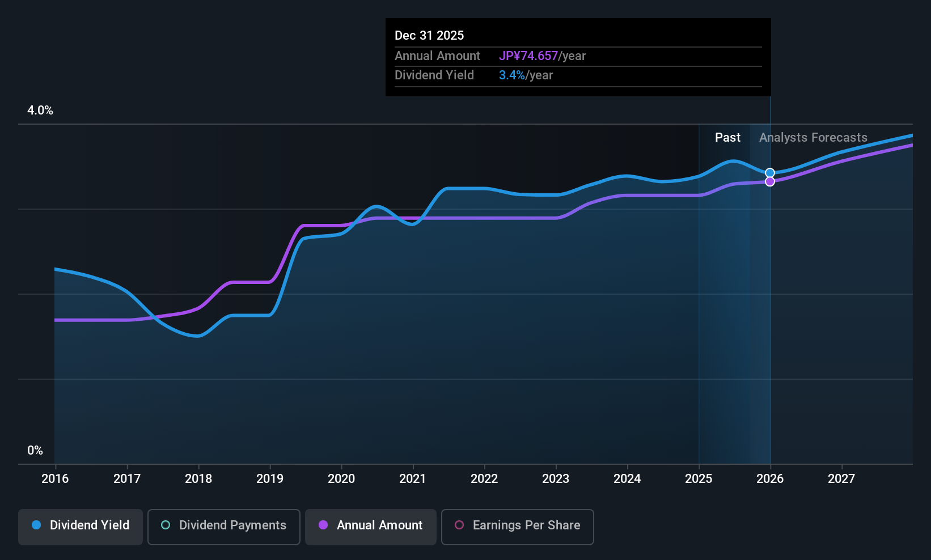The width and height of the screenshot is (931, 560).
Task: Click the 2020 x-axis year label
Action: point(341,478)
